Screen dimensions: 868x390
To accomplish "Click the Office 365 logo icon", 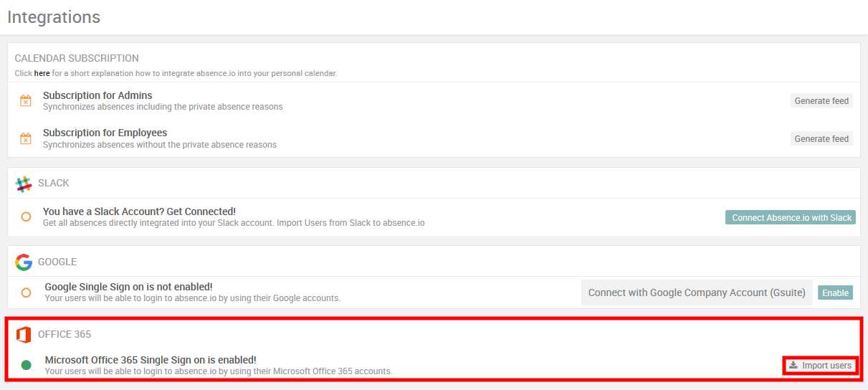I will click(x=24, y=334).
